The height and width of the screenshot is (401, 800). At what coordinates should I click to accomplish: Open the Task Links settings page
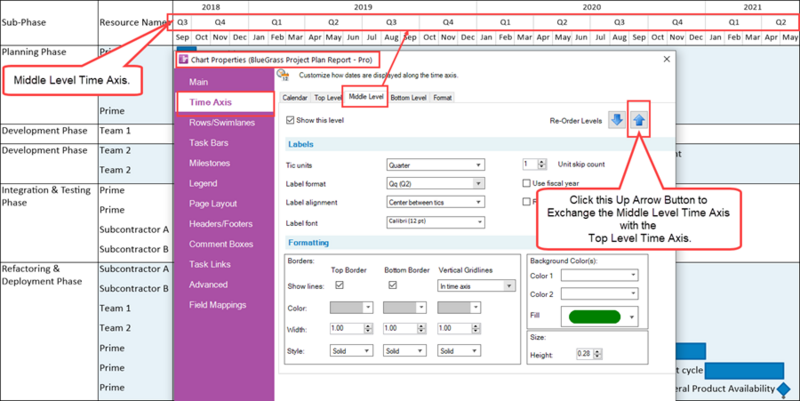tap(210, 264)
